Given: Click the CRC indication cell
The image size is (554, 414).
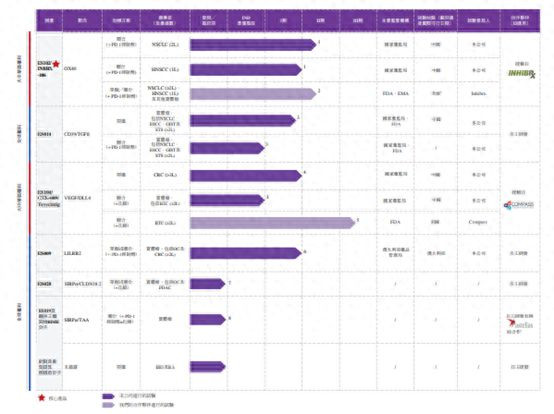Looking at the screenshot, I should pos(165,175).
